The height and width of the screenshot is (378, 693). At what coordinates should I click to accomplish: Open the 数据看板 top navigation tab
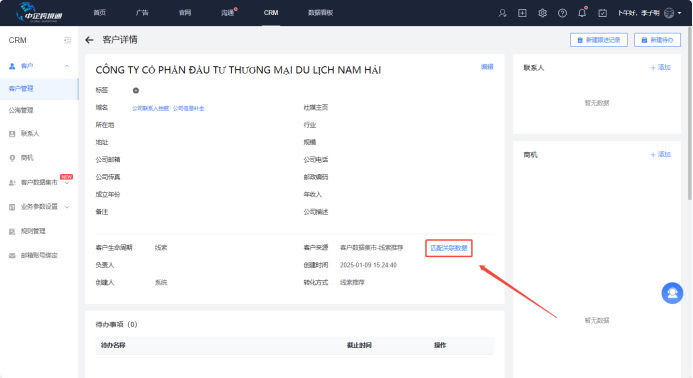click(320, 12)
